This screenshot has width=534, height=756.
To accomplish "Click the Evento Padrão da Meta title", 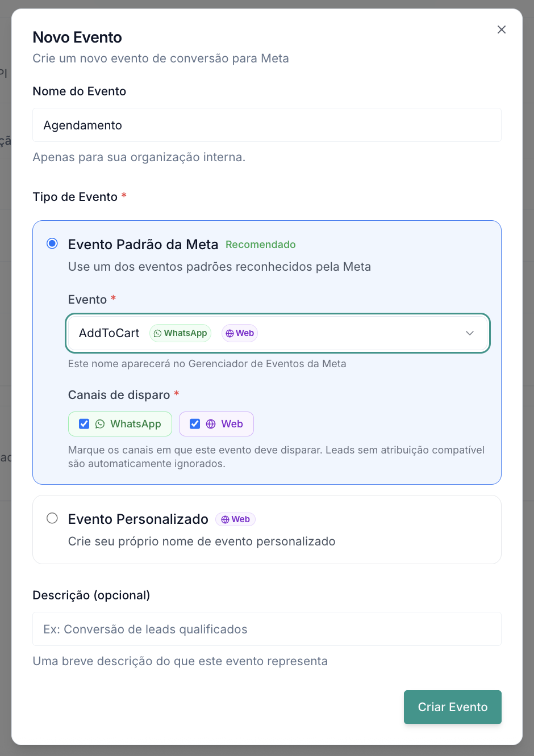I will pyautogui.click(x=143, y=245).
